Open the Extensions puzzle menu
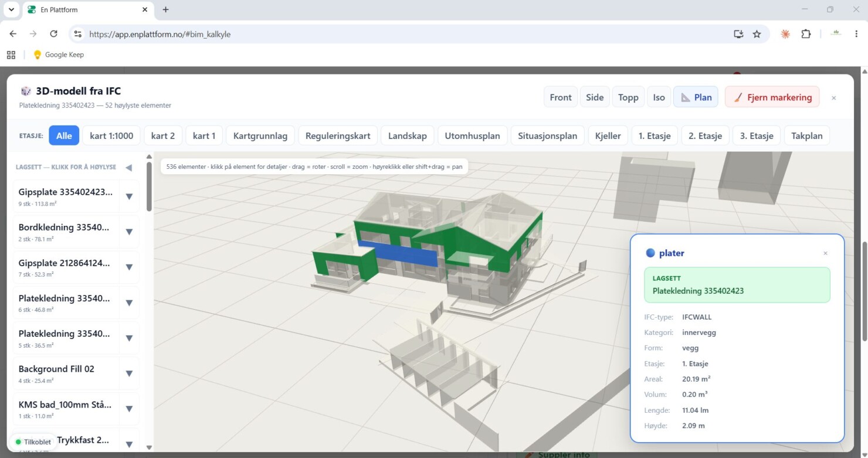The height and width of the screenshot is (458, 868). click(x=806, y=34)
